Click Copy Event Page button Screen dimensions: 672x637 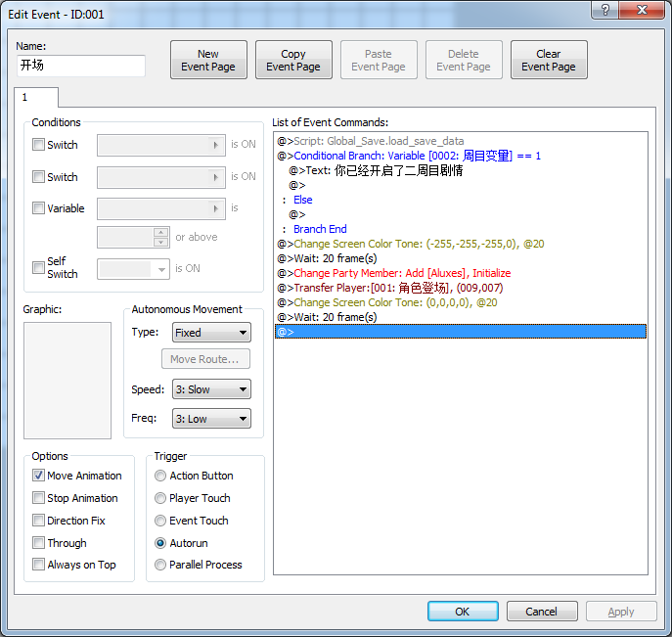pyautogui.click(x=293, y=60)
